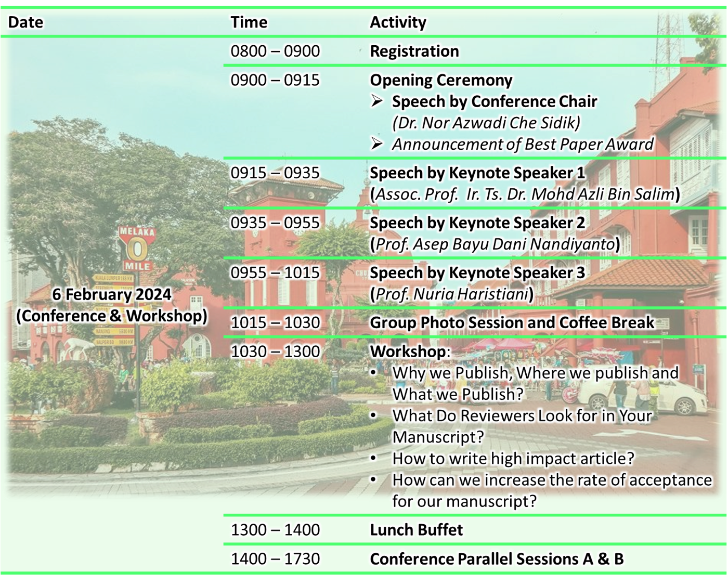Click the arrow bullet before Announcement of Best Paper Award

tap(377, 144)
